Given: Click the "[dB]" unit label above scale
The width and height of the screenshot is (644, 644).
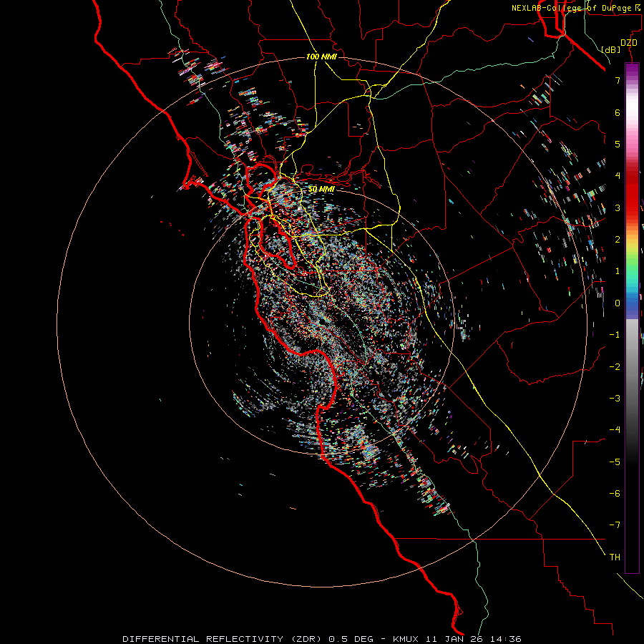Looking at the screenshot, I should click(611, 49).
